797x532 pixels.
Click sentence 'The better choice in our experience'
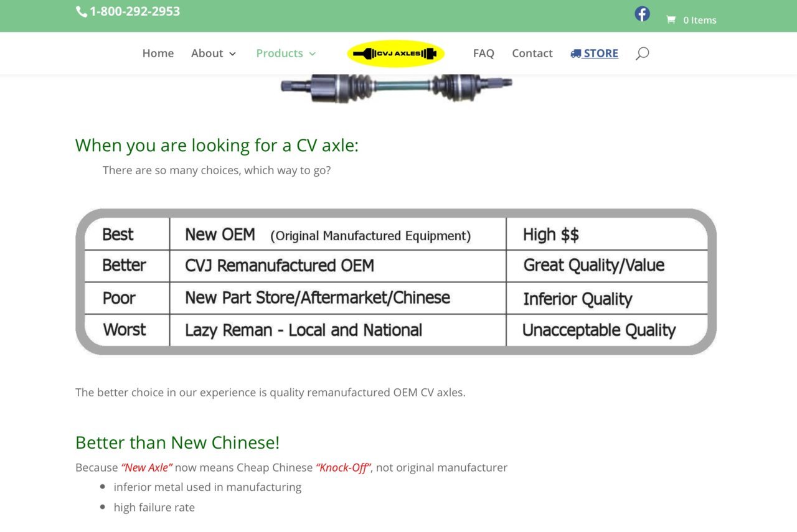click(270, 393)
